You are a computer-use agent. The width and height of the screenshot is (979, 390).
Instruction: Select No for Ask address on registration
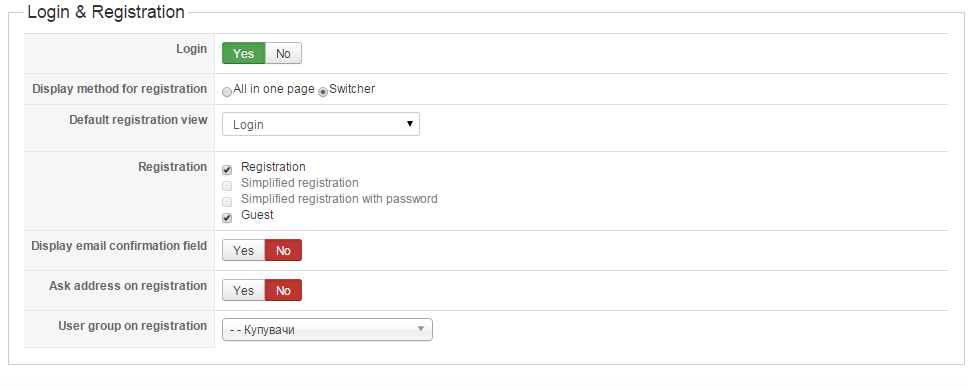click(283, 290)
